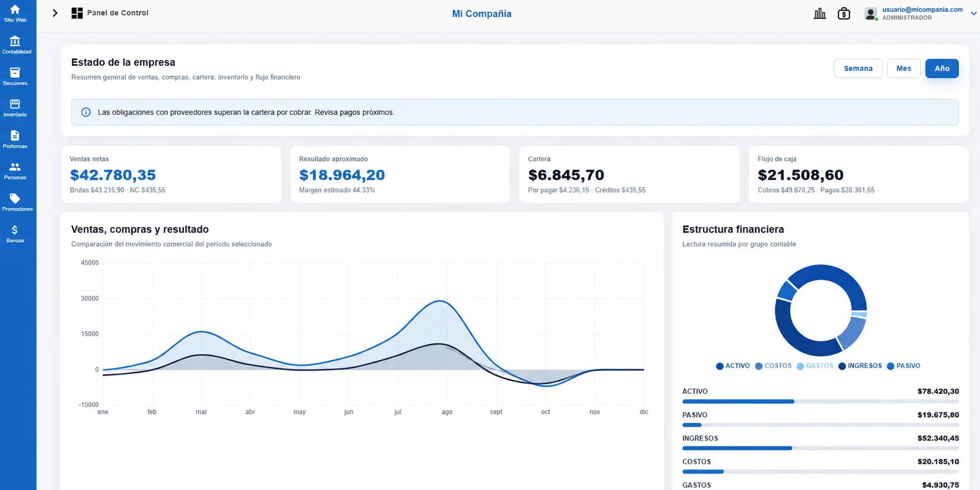
Task: Select the Flujo de caja value $21.508,60
Action: point(800,175)
